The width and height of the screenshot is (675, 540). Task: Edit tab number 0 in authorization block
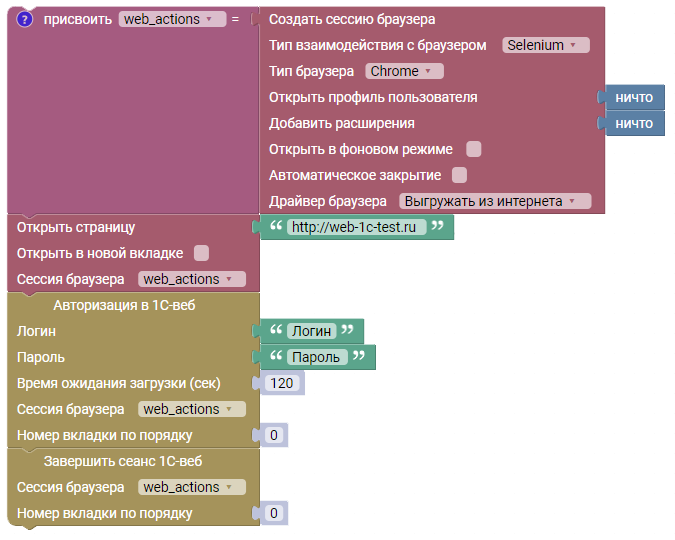tap(275, 435)
